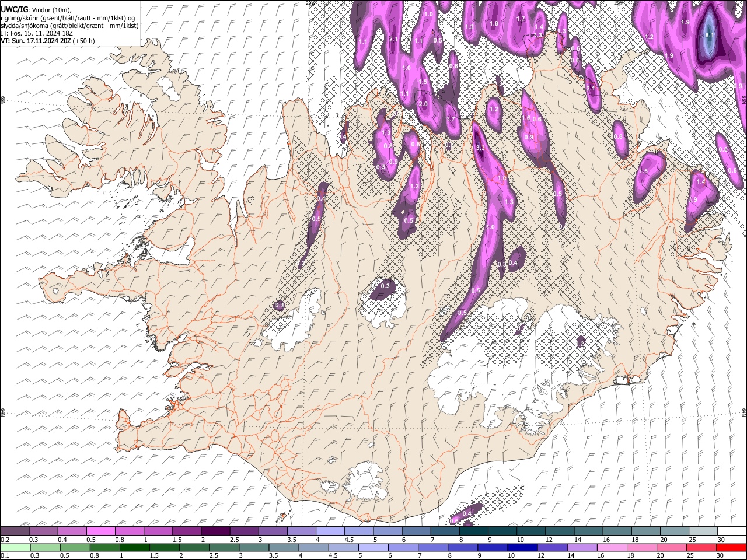Click the 'Vindur (10m)' header text

[x=51, y=10]
